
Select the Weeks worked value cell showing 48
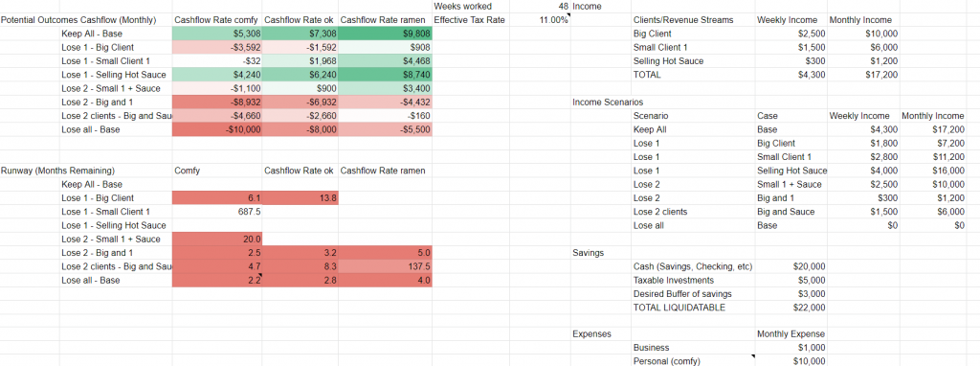pyautogui.click(x=540, y=7)
